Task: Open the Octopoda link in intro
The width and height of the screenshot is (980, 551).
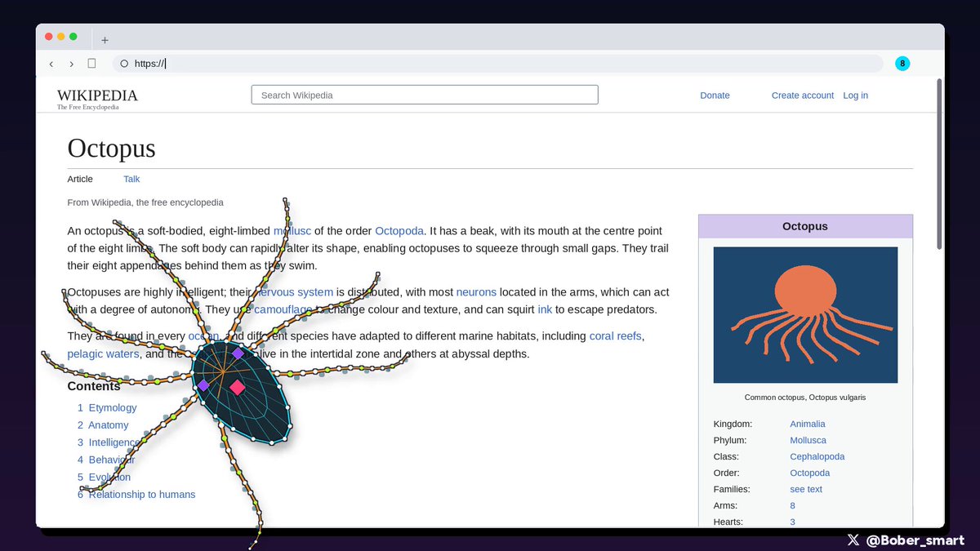Action: tap(399, 231)
